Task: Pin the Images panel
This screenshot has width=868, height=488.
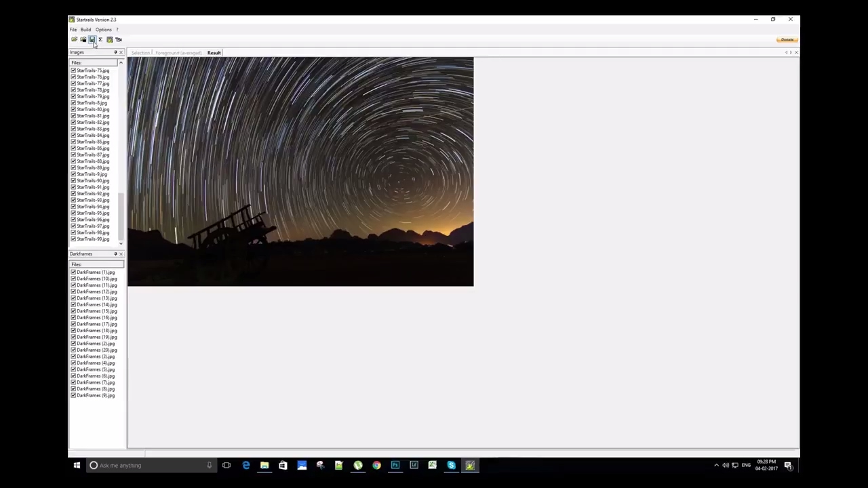Action: 115,52
